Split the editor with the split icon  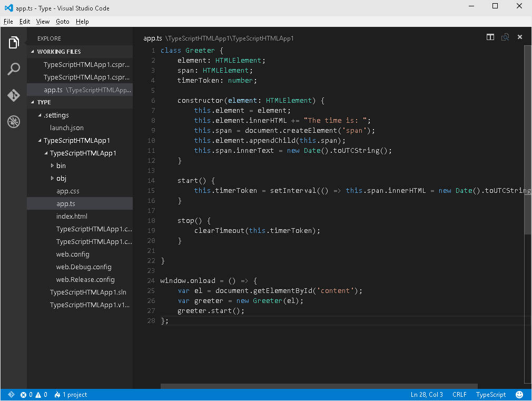tap(490, 37)
